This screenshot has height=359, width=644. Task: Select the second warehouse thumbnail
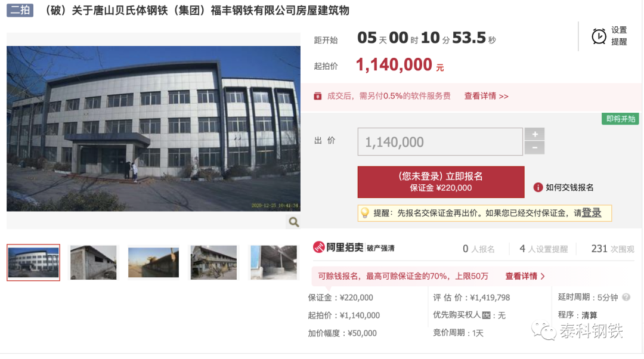93,262
